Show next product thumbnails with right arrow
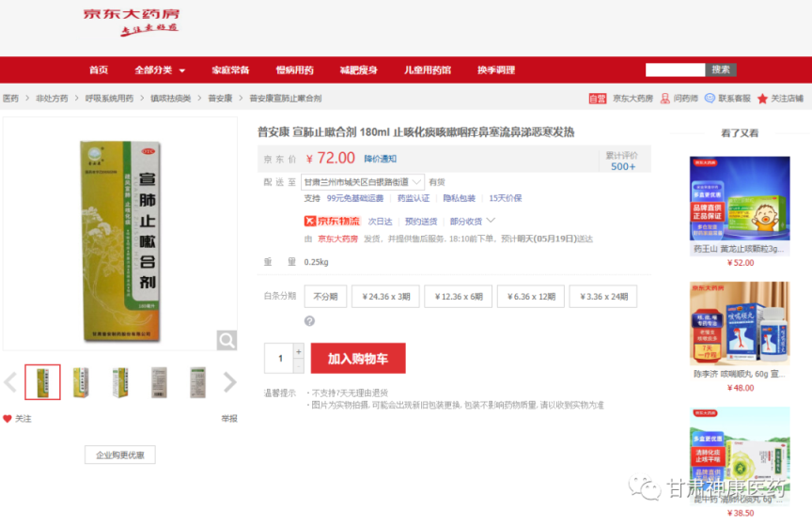The image size is (812, 524). (x=230, y=383)
